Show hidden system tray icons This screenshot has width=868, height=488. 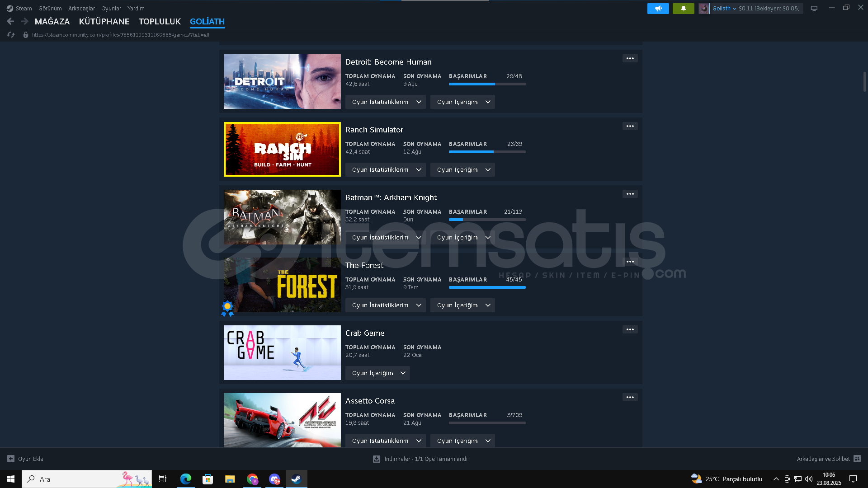[x=776, y=479]
